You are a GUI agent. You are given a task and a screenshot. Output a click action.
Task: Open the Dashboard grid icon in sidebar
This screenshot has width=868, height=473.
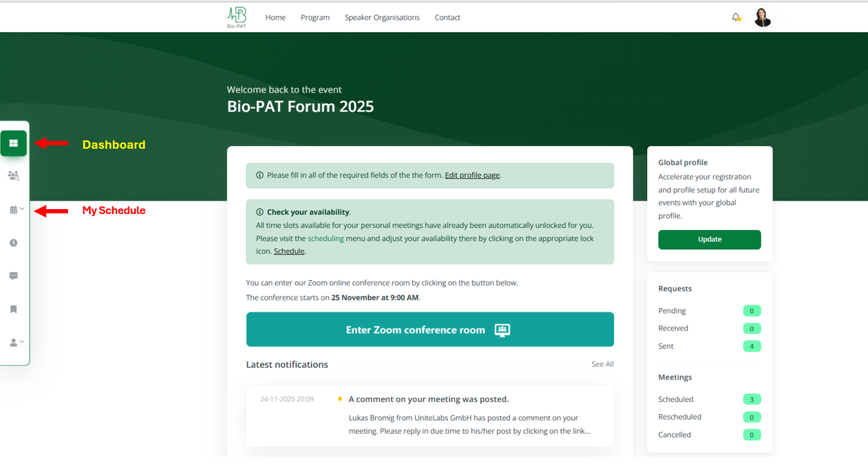pos(13,144)
